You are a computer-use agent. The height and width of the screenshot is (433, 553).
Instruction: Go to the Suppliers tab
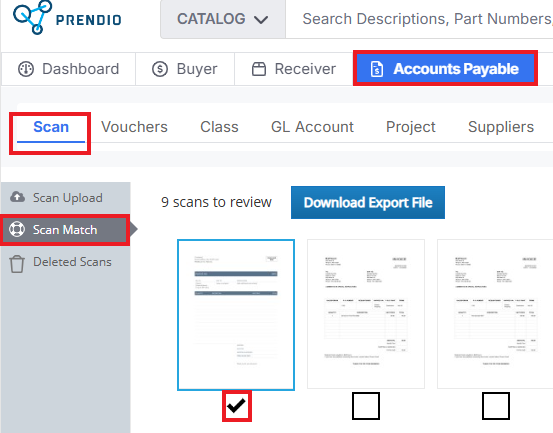click(x=501, y=127)
